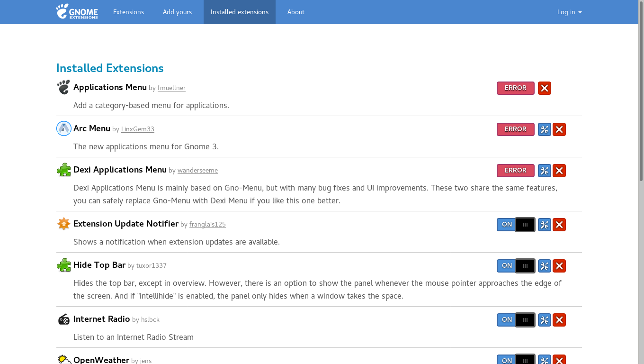Click the Applications Menu footprint icon

[x=63, y=87]
